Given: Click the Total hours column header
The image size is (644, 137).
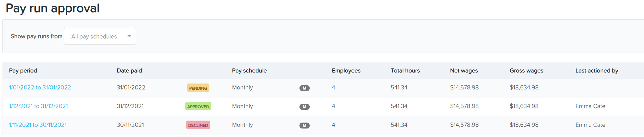Looking at the screenshot, I should click(x=405, y=70).
